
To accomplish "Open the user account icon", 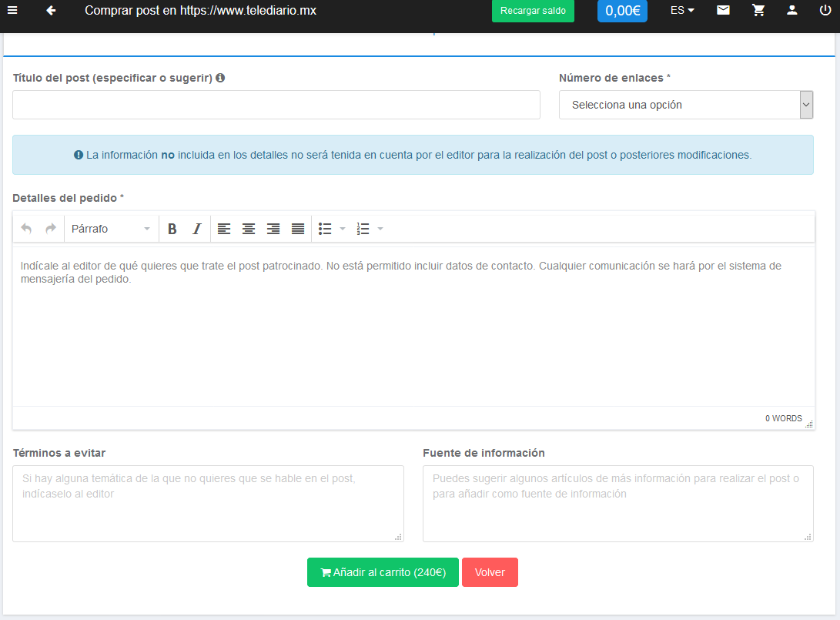I will pos(792,11).
